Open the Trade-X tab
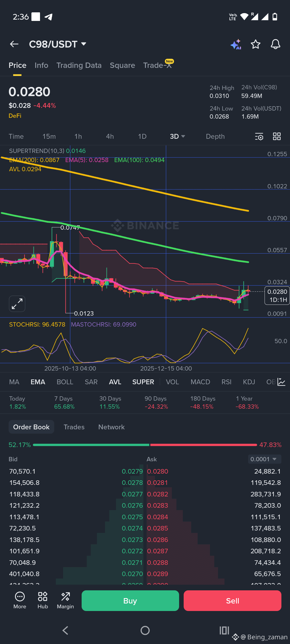 [x=158, y=65]
